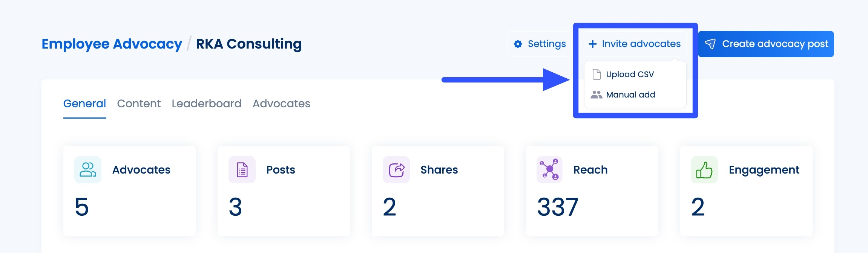Click the Shares card share icon

(x=396, y=170)
